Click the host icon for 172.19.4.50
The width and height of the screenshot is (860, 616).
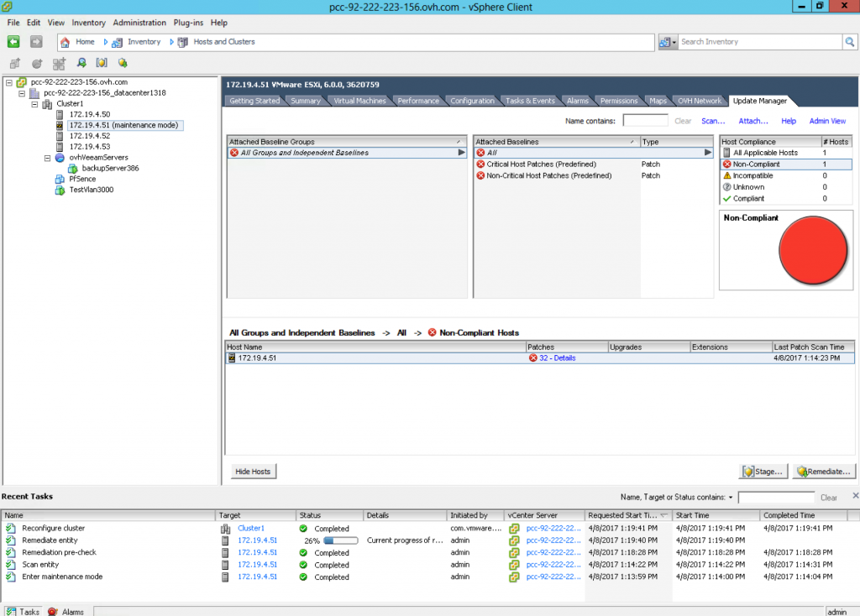pos(60,114)
